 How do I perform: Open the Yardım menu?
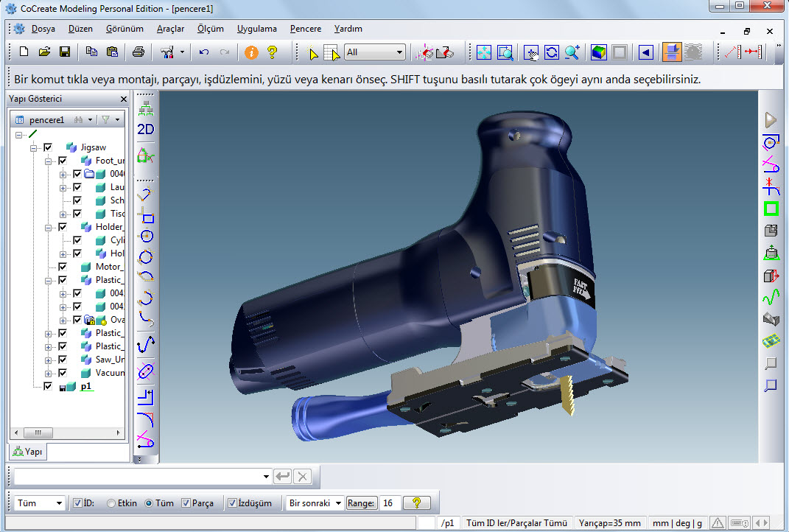click(348, 29)
